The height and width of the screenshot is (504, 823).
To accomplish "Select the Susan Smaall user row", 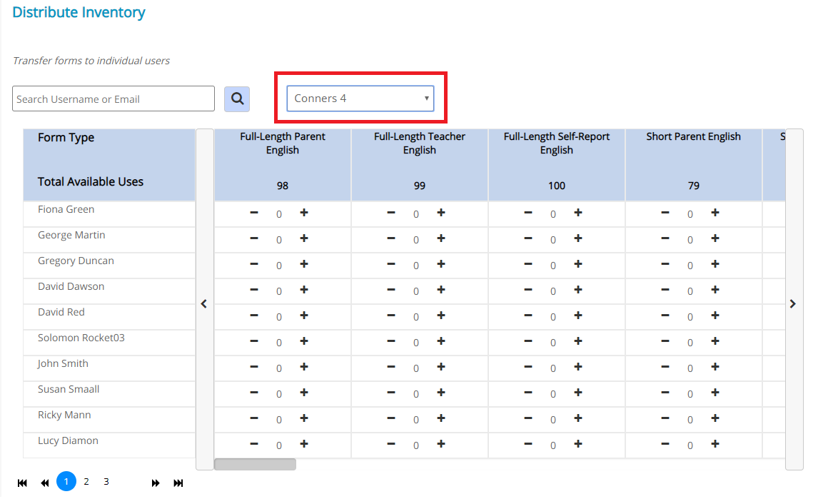I will 109,394.
